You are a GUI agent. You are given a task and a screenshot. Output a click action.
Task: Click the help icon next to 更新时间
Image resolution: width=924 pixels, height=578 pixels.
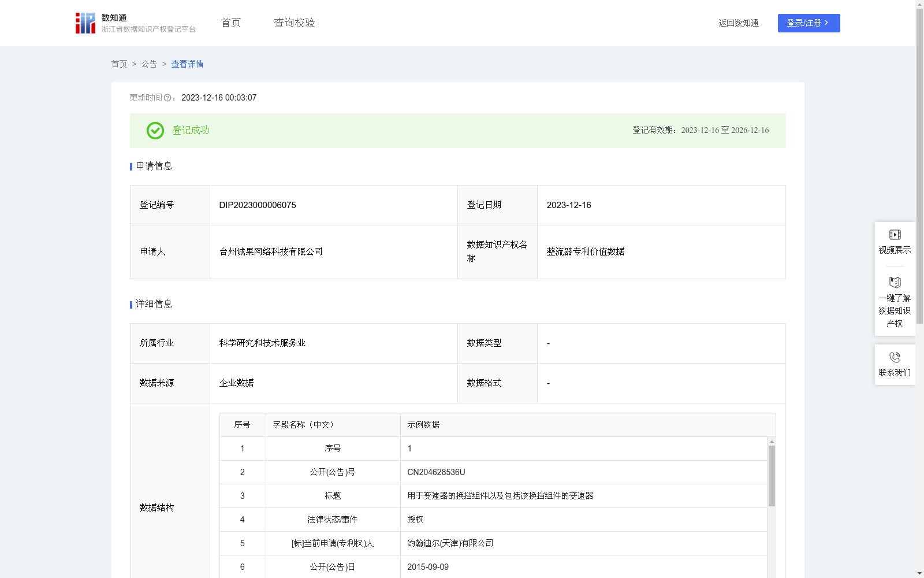167,98
